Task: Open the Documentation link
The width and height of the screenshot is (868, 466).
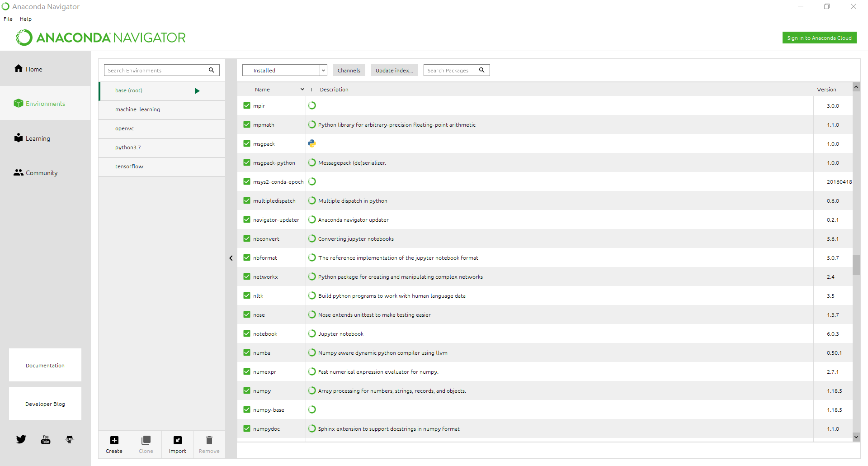Action: [x=45, y=365]
